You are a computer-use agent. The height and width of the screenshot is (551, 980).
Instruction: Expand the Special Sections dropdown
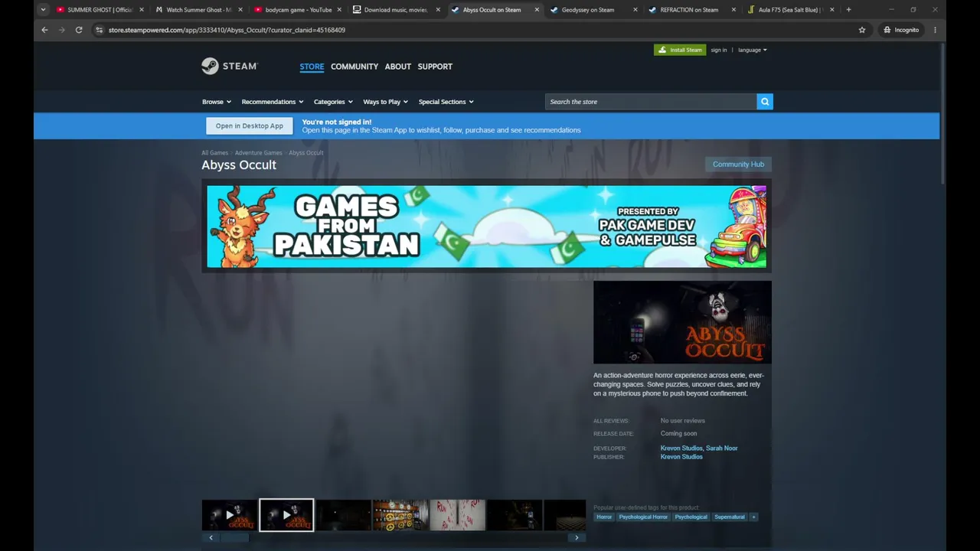(446, 102)
